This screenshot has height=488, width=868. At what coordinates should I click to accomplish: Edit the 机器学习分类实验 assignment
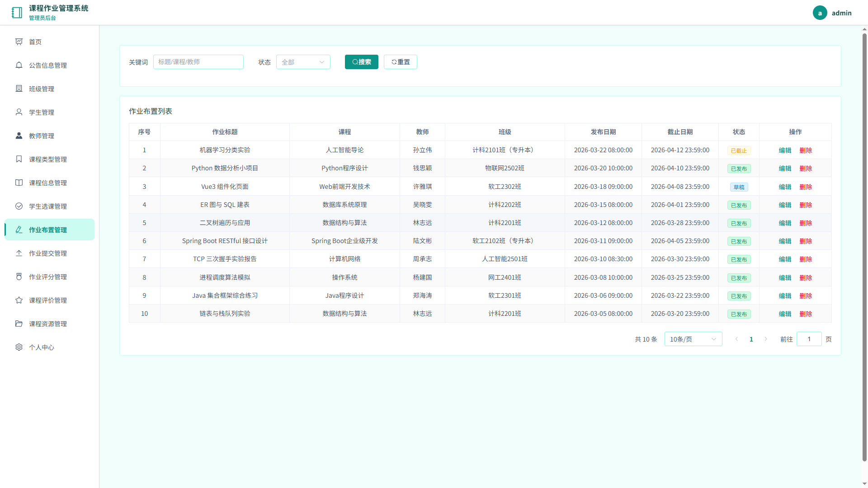tap(785, 150)
